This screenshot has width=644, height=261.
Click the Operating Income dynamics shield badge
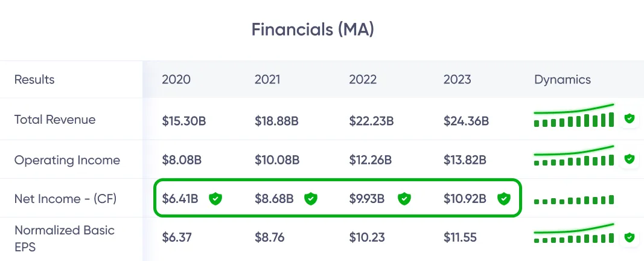click(x=630, y=159)
